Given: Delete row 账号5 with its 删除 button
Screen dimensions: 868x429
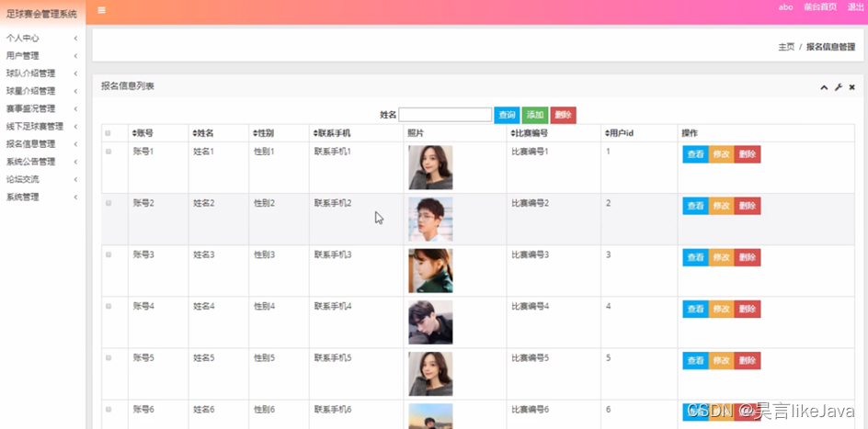Looking at the screenshot, I should tap(748, 360).
